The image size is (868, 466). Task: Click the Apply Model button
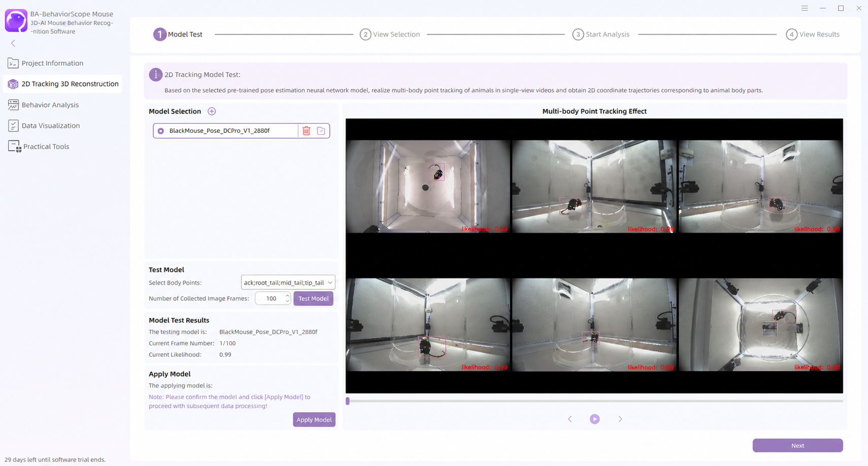314,419
